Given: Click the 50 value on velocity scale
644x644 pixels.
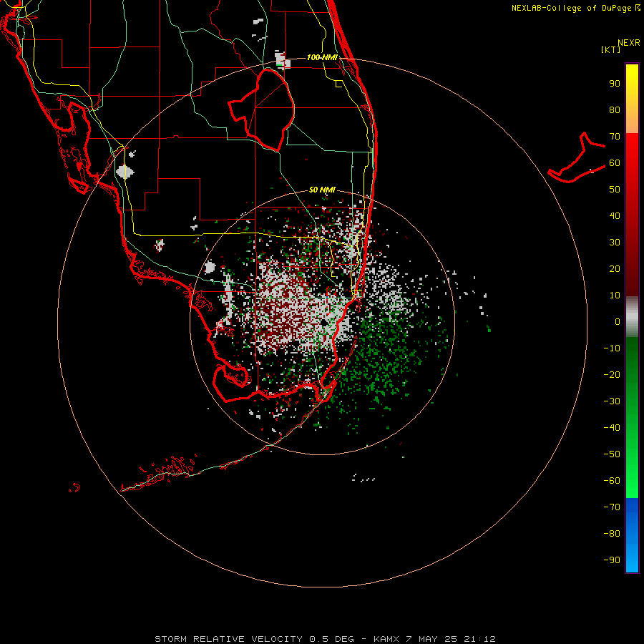Looking at the screenshot, I should (615, 190).
